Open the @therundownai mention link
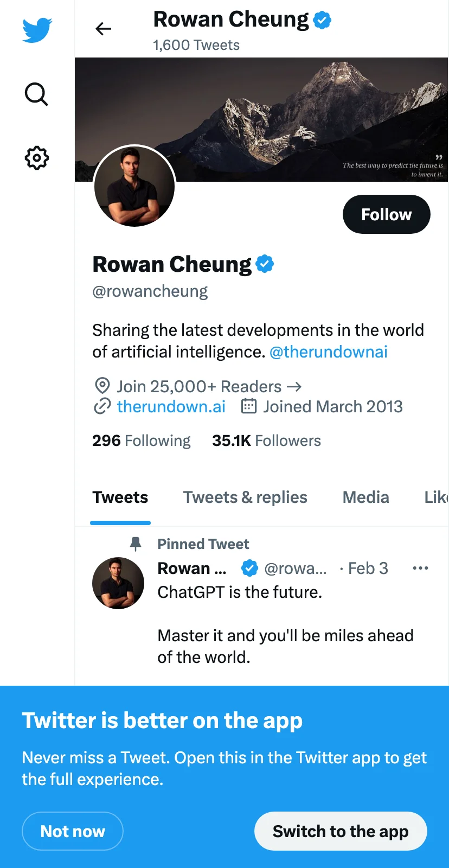This screenshot has width=449, height=868. coord(328,352)
